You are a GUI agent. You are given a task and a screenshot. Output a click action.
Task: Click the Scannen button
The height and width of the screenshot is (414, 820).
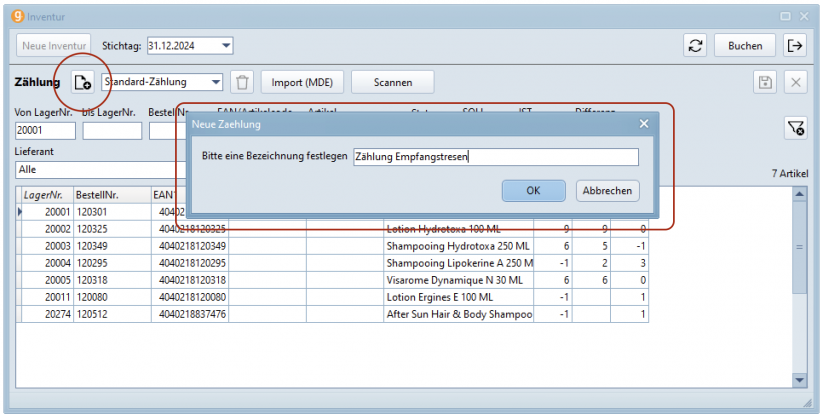(392, 82)
